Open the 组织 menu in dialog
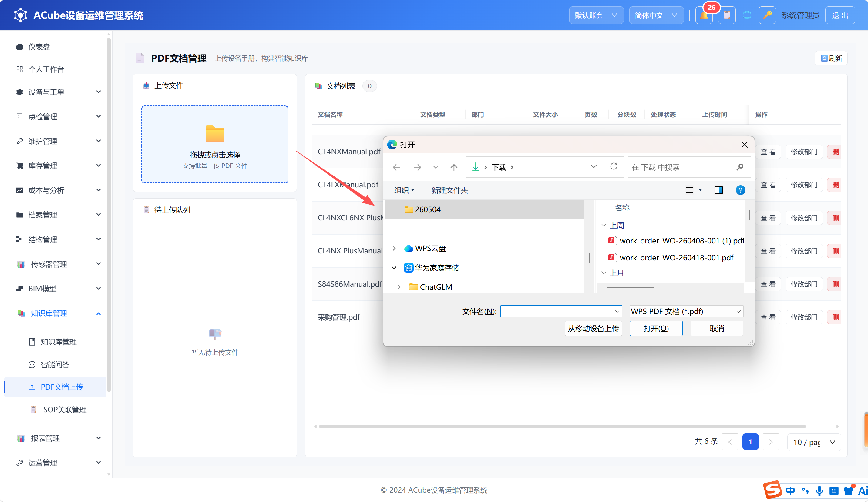Image resolution: width=868 pixels, height=502 pixels. tap(404, 190)
